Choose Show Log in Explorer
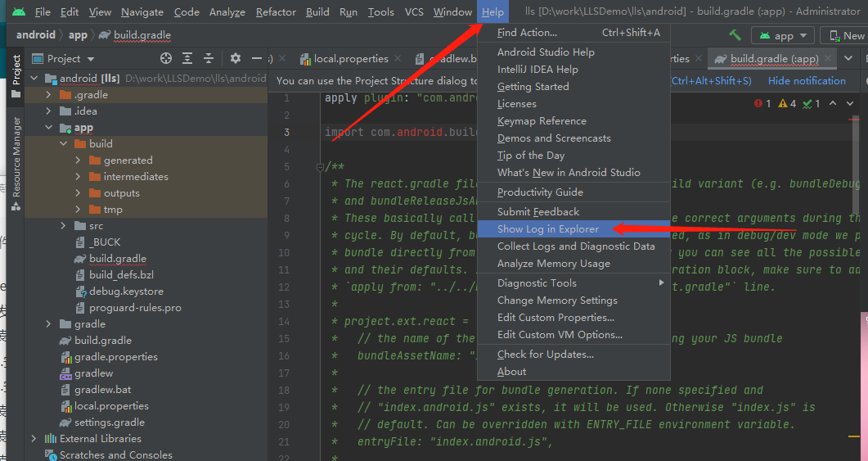Viewport: 868px width, 461px height. click(574, 228)
